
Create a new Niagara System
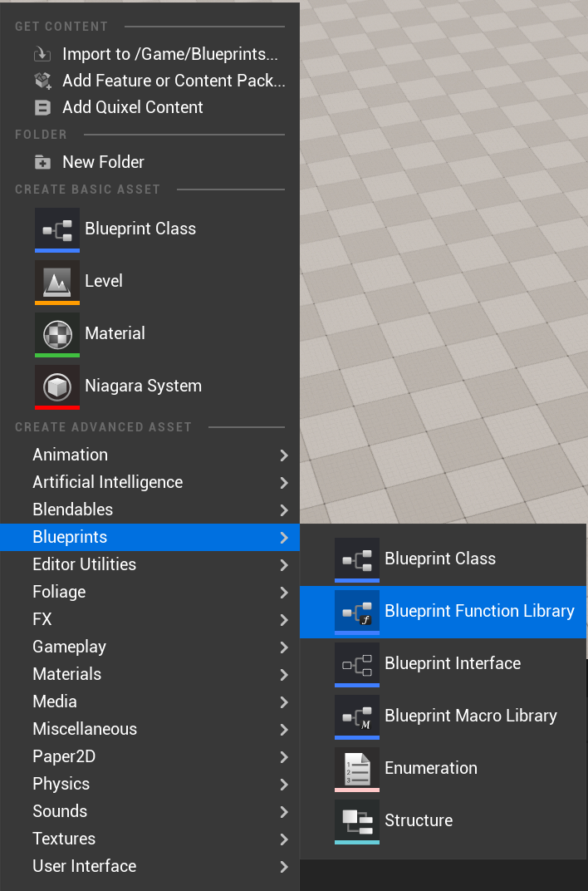(x=149, y=386)
